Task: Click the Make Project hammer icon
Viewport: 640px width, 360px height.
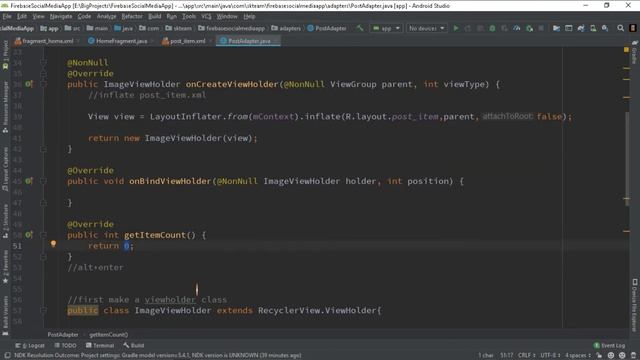Action: tap(360, 28)
